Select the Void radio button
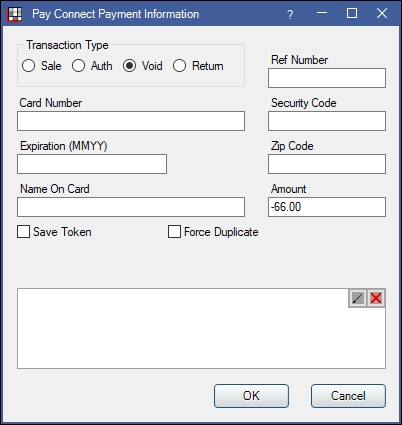Viewport: 402px width, 425px height. [143, 66]
